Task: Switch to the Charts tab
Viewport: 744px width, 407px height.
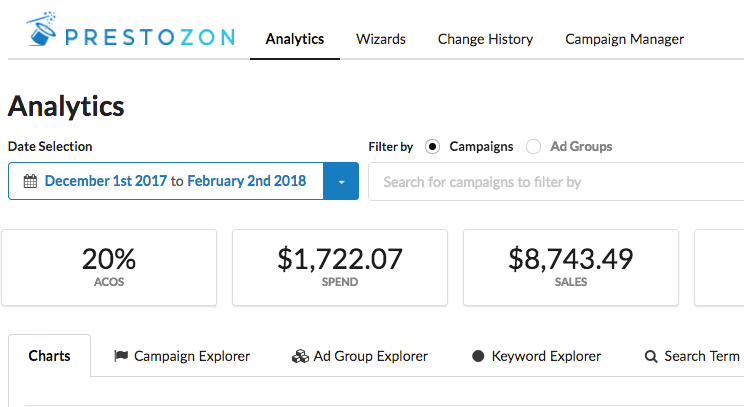Action: point(49,356)
